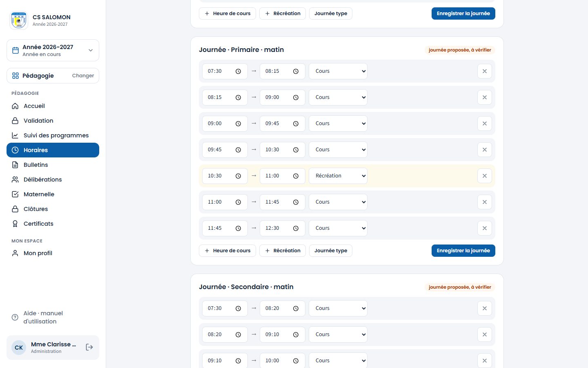This screenshot has height=368, width=588.
Task: Click the Secondaire 07:30 start time field
Action: pyautogui.click(x=225, y=308)
